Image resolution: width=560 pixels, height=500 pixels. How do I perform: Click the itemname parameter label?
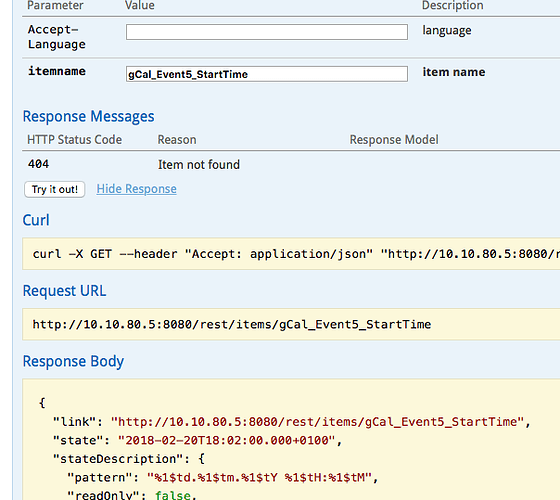click(57, 71)
